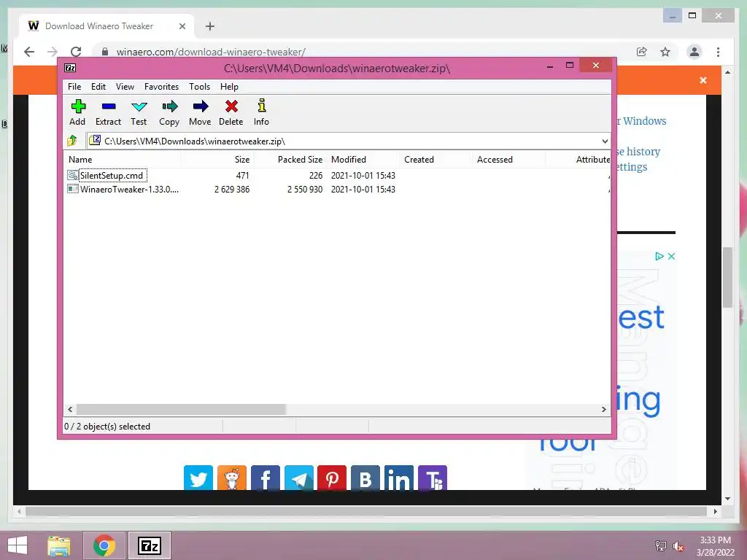The height and width of the screenshot is (560, 747).
Task: Share on Twitter icon
Action: pos(198,478)
